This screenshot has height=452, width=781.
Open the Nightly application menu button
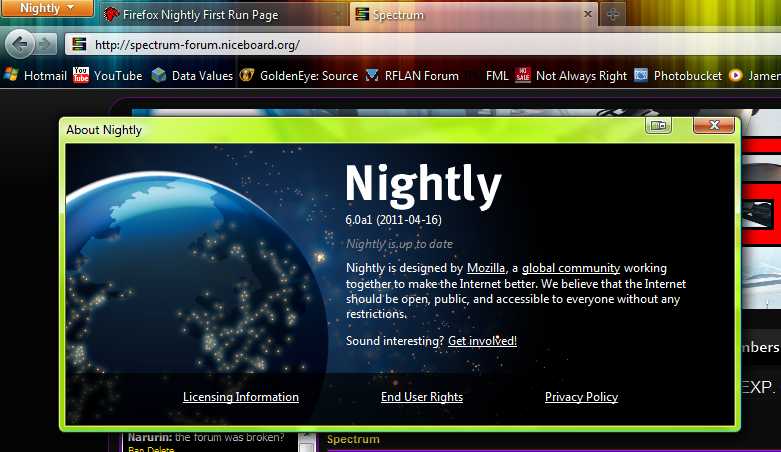pyautogui.click(x=47, y=8)
